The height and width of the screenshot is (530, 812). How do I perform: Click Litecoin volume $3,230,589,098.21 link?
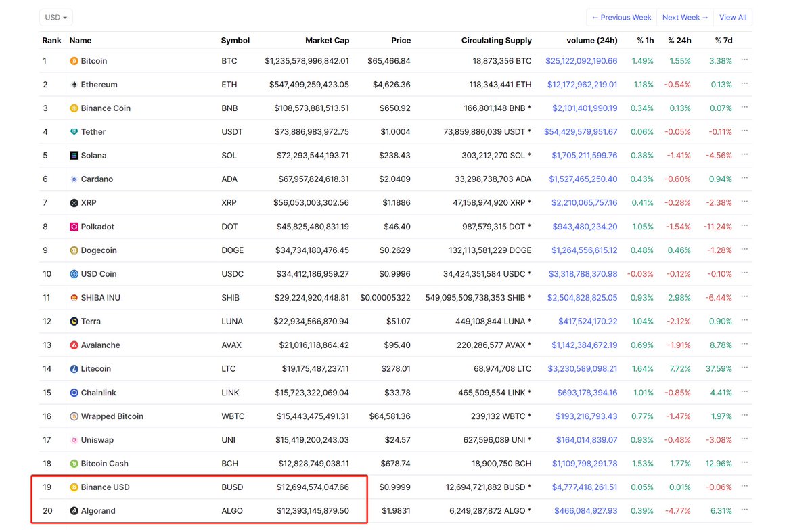coord(584,369)
